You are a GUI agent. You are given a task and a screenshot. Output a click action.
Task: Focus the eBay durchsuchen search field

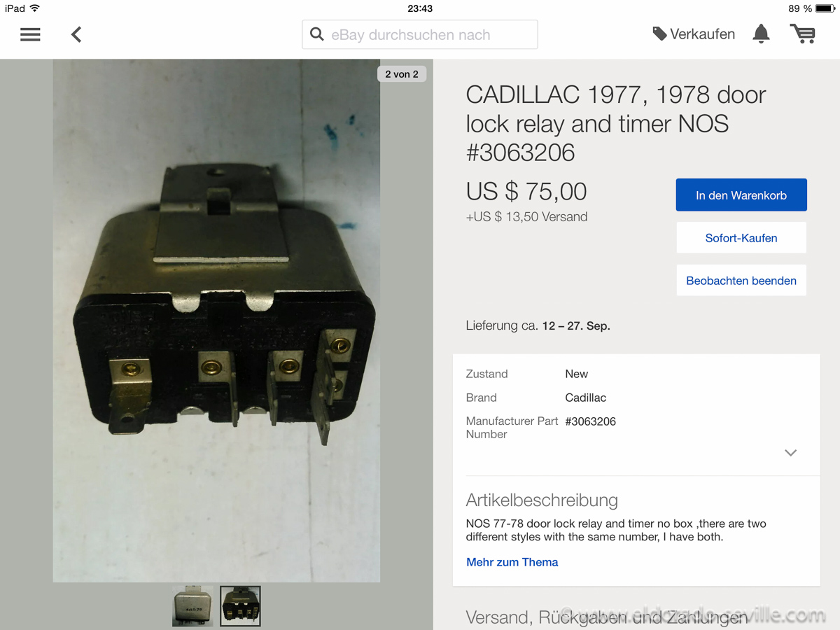click(420, 34)
